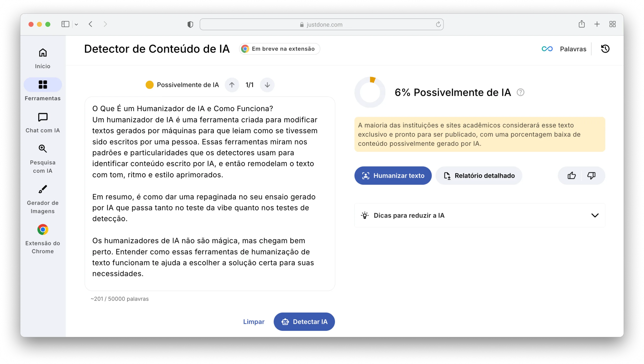Open Pesquisa com IA tool
The width and height of the screenshot is (644, 364).
(x=43, y=159)
